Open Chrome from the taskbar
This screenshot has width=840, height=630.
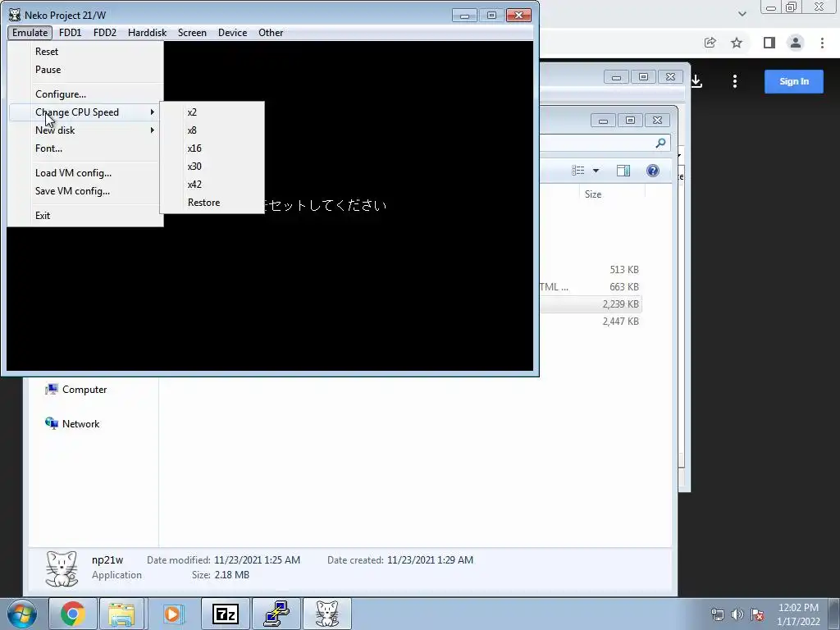pos(72,614)
